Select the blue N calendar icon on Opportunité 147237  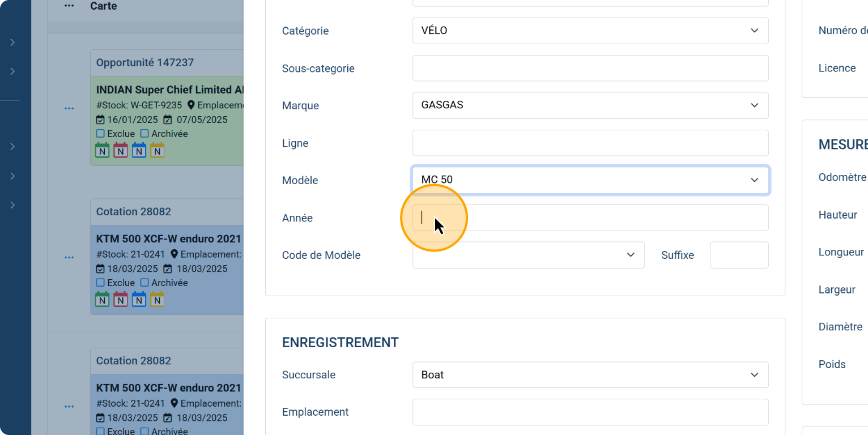click(x=139, y=151)
